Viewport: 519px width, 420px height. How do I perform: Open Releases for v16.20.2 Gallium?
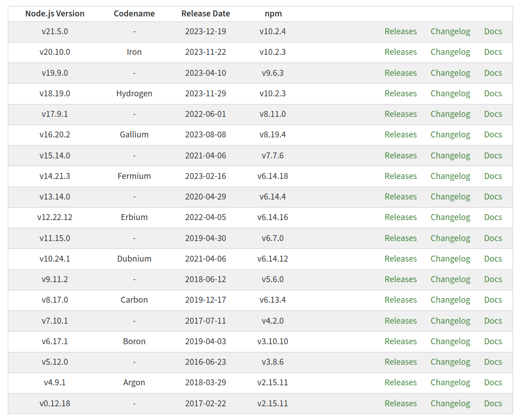[x=401, y=135]
